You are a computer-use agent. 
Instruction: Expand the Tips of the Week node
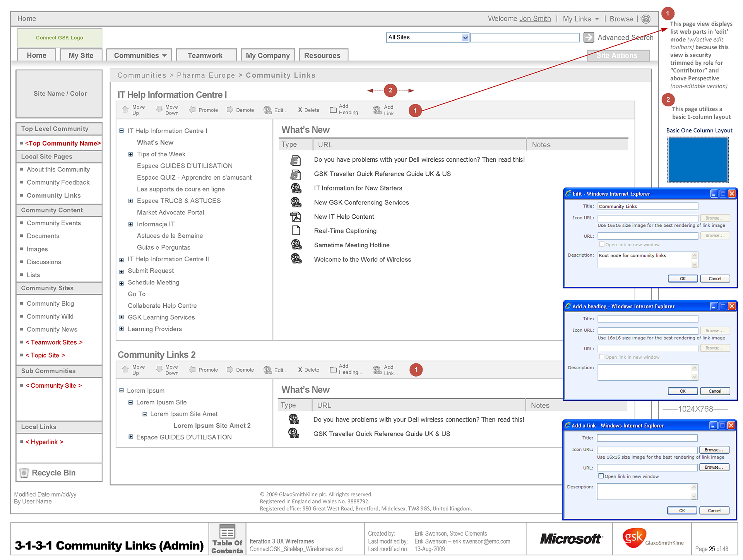(131, 154)
